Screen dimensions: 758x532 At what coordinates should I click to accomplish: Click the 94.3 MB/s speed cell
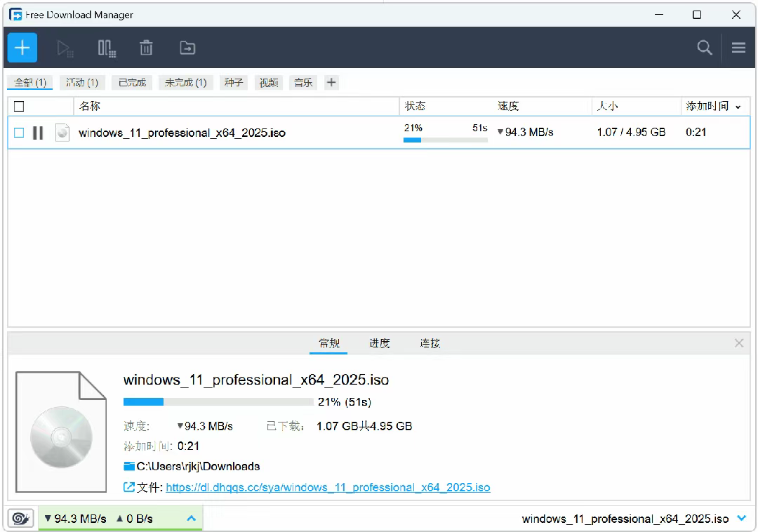coord(526,132)
